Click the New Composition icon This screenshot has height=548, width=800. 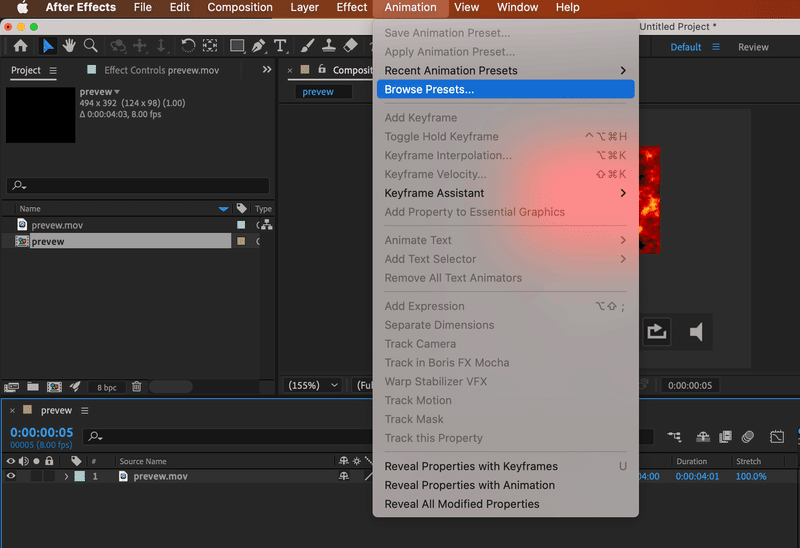click(54, 387)
